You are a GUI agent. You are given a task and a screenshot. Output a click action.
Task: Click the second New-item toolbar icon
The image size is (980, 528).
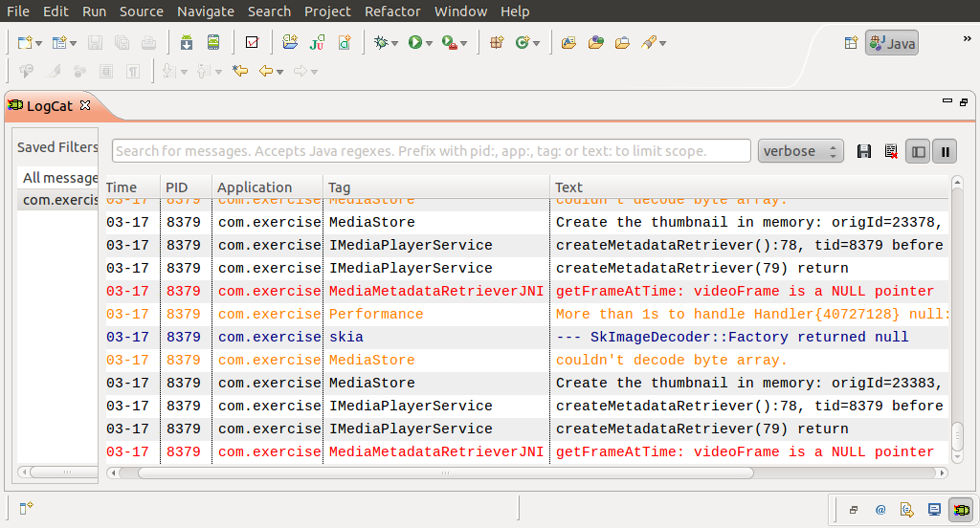pyautogui.click(x=59, y=42)
